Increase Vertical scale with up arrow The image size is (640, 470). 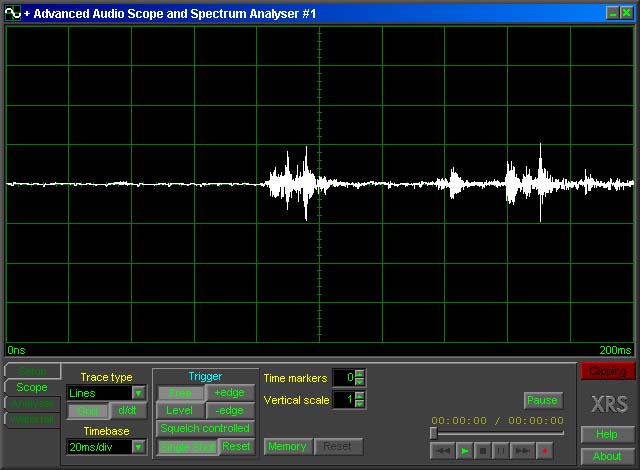click(x=360, y=396)
